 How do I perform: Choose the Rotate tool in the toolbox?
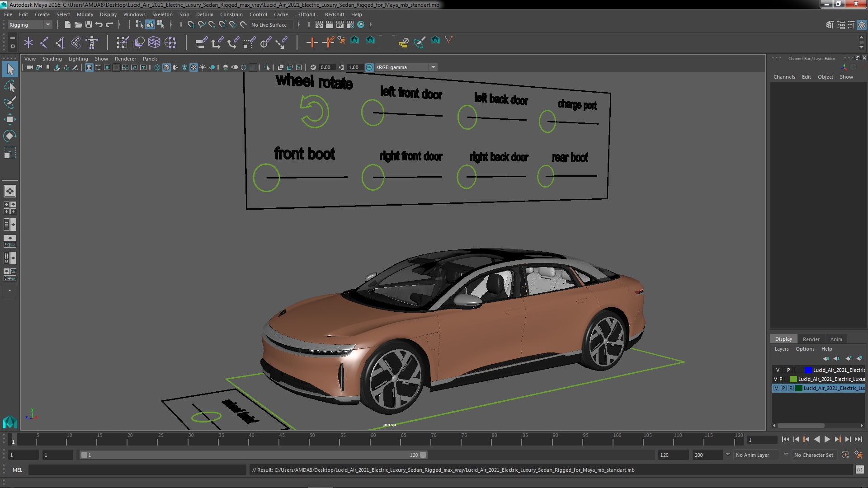(x=10, y=136)
